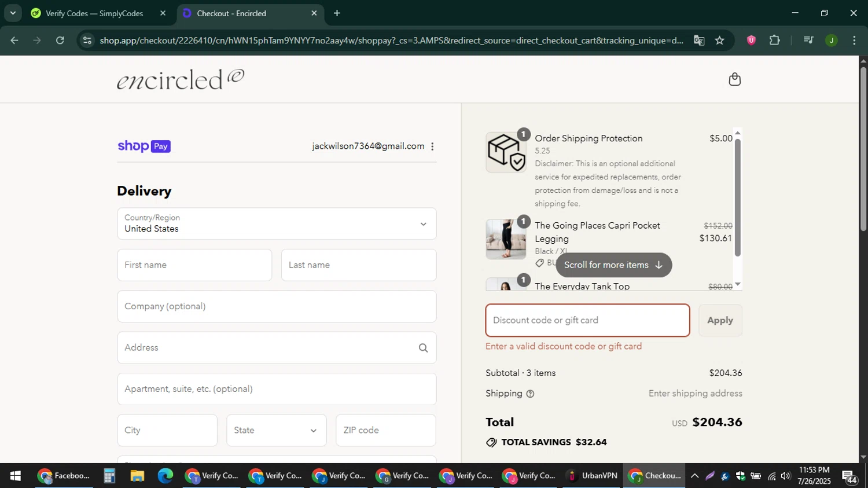Viewport: 868px width, 488px height.
Task: Click the Address input field
Action: pyautogui.click(x=277, y=348)
